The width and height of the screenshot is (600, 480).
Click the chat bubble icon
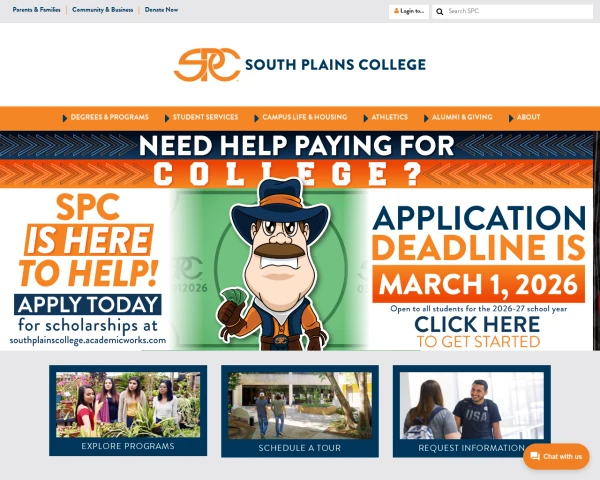(535, 456)
